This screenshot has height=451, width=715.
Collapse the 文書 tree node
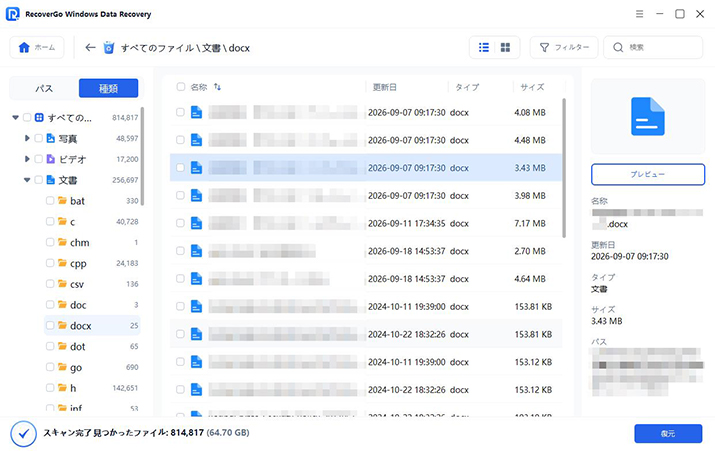pos(27,180)
